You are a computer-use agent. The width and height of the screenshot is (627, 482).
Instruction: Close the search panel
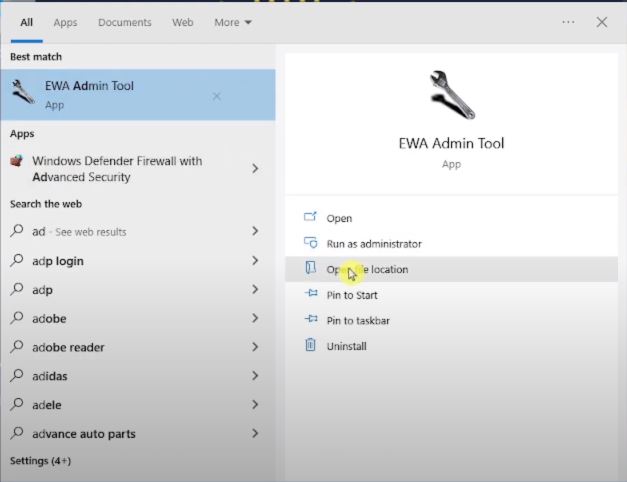point(602,22)
